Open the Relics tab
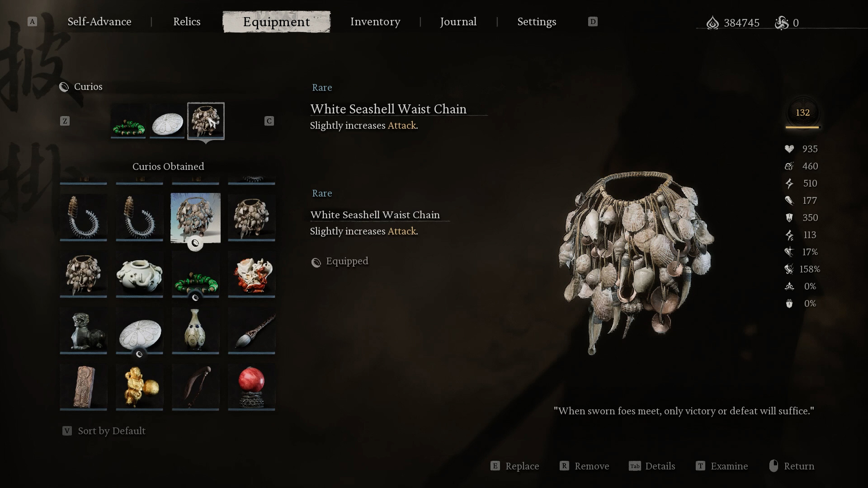Viewport: 868px width, 488px height. pos(187,22)
